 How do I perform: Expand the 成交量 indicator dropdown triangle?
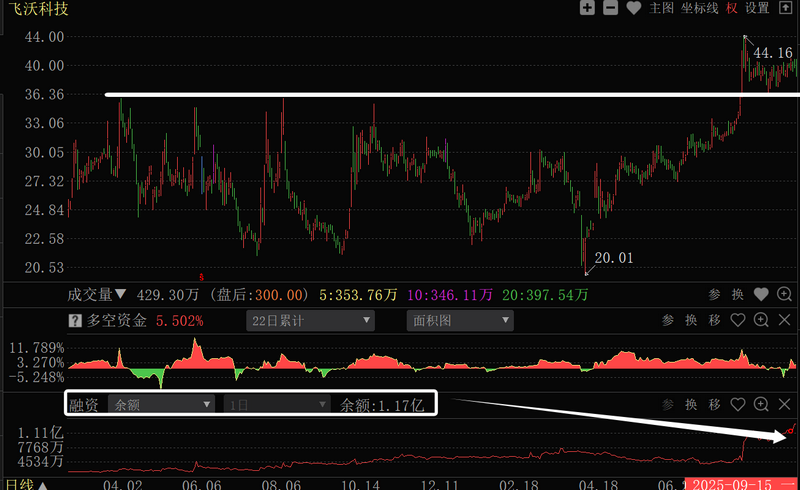pos(121,295)
